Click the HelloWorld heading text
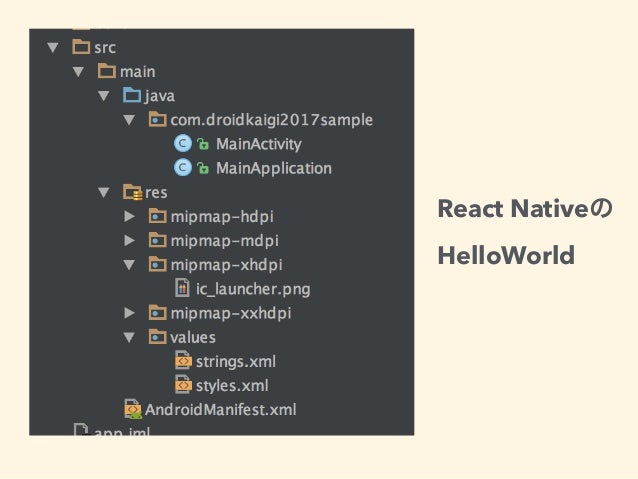The height and width of the screenshot is (479, 638). coord(506,256)
